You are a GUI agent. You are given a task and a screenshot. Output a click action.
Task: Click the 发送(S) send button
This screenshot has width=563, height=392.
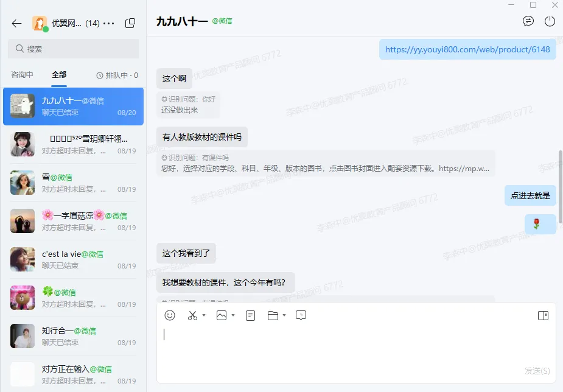[x=537, y=371]
